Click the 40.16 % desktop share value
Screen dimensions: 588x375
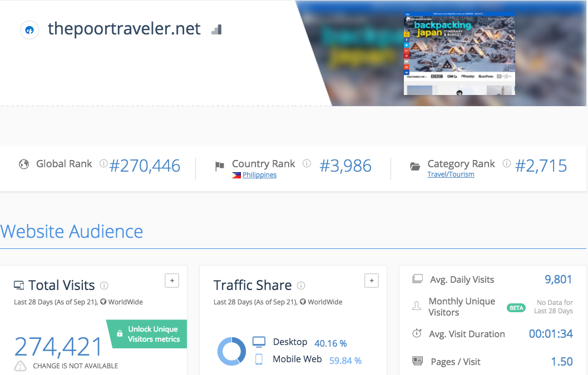pyautogui.click(x=330, y=343)
